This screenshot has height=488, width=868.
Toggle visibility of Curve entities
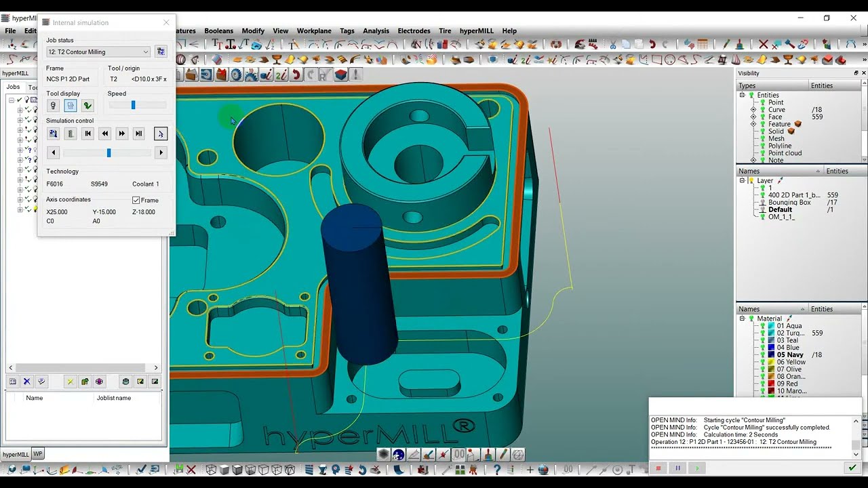(x=762, y=110)
